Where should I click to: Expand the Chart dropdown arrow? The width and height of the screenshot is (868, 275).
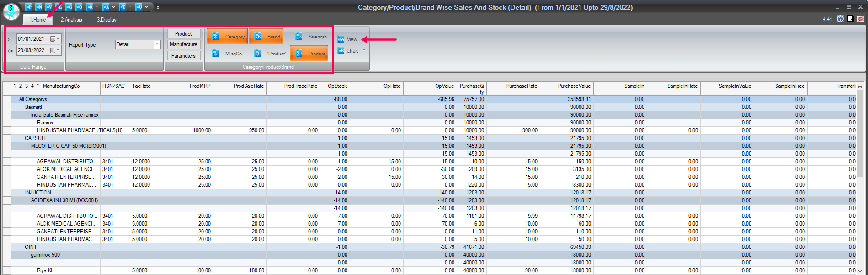(364, 50)
